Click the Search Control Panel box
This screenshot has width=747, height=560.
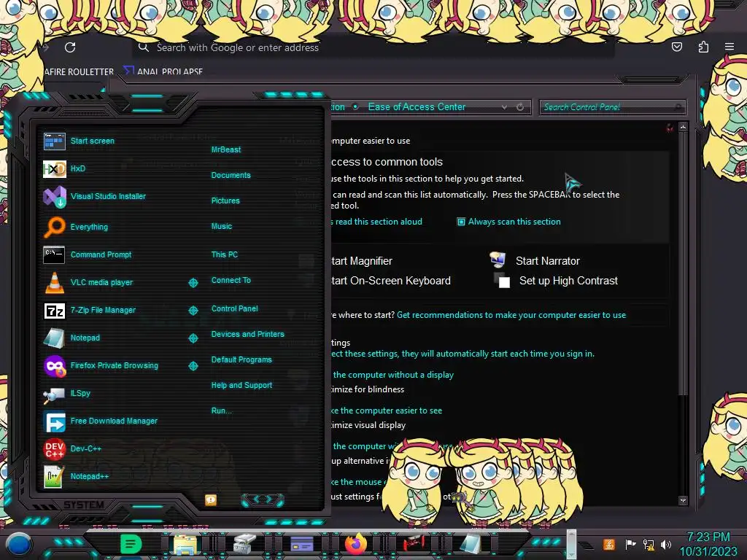(612, 107)
